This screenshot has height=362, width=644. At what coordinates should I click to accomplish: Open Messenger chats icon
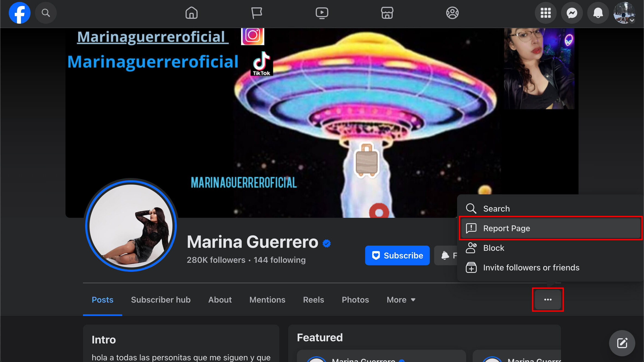pyautogui.click(x=572, y=13)
